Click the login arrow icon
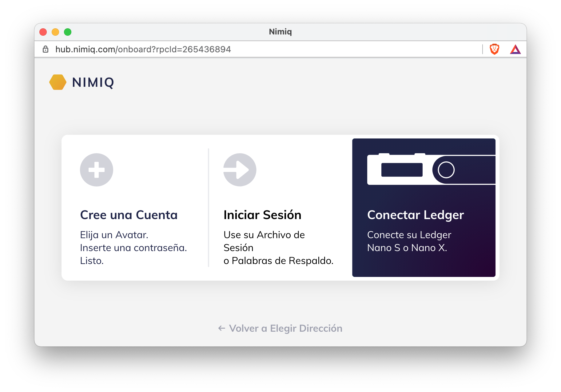Viewport: 561px width, 392px height. [x=240, y=170]
